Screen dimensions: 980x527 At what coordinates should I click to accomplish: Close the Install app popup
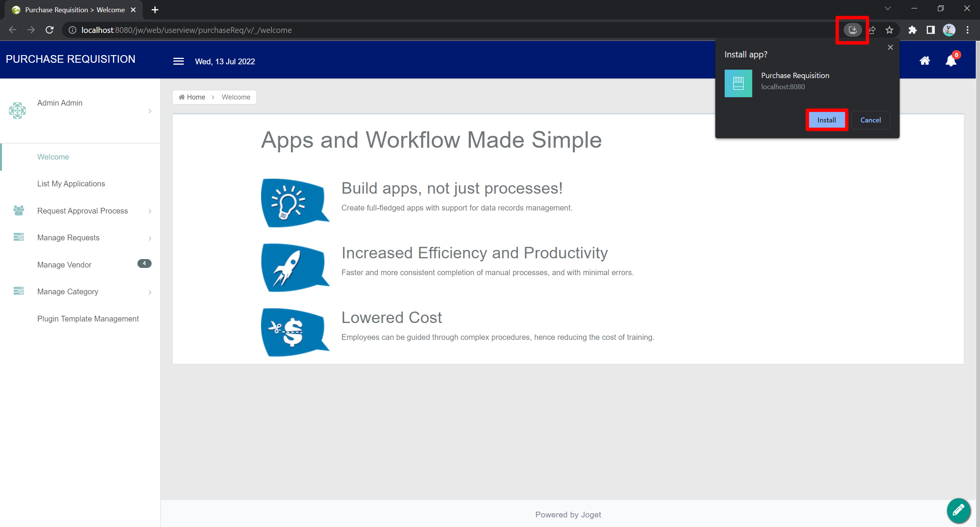(890, 47)
